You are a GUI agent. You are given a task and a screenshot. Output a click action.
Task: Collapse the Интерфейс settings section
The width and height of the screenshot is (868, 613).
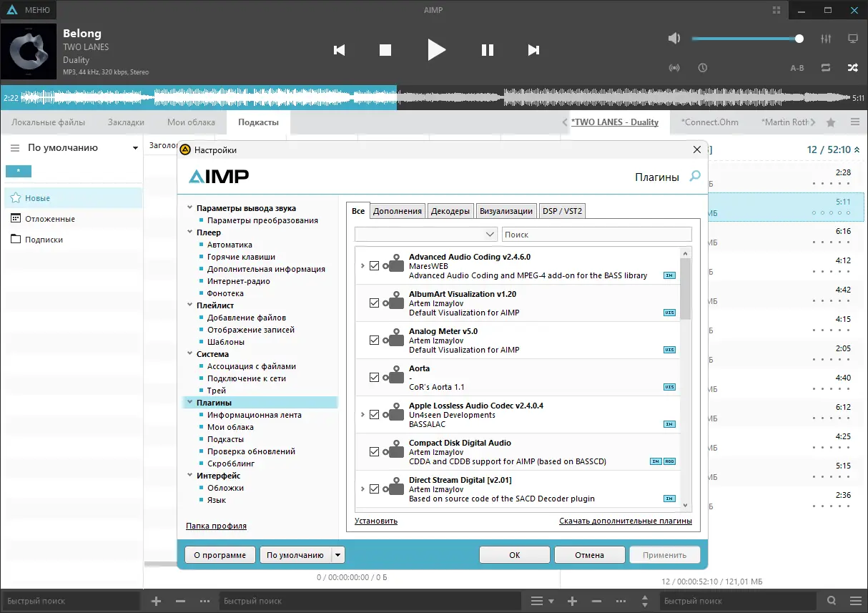[189, 476]
